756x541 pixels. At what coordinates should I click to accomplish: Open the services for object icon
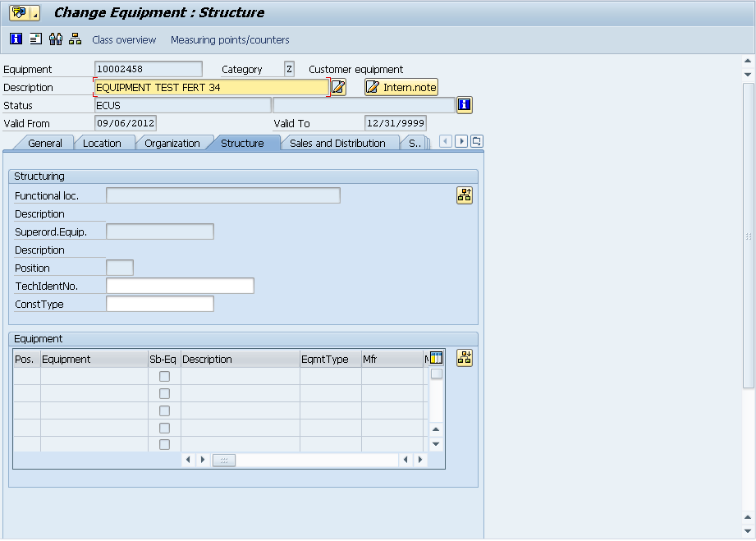pyautogui.click(x=19, y=13)
